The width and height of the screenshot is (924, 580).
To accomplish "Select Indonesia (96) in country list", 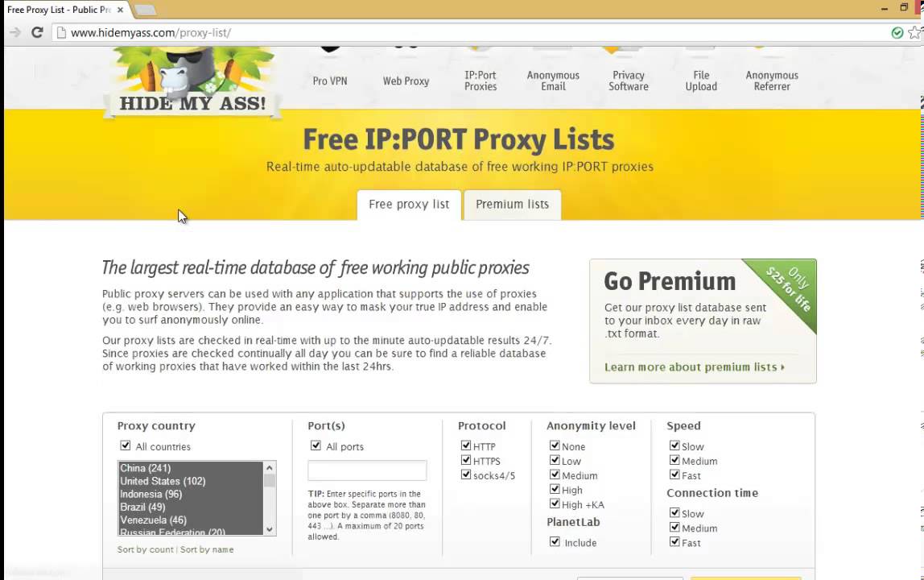I will click(x=190, y=494).
